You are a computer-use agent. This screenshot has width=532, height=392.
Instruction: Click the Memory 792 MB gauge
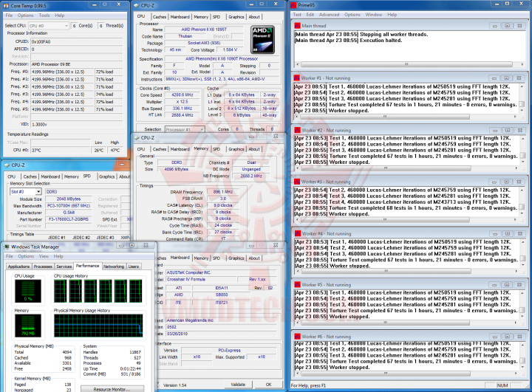[28, 326]
